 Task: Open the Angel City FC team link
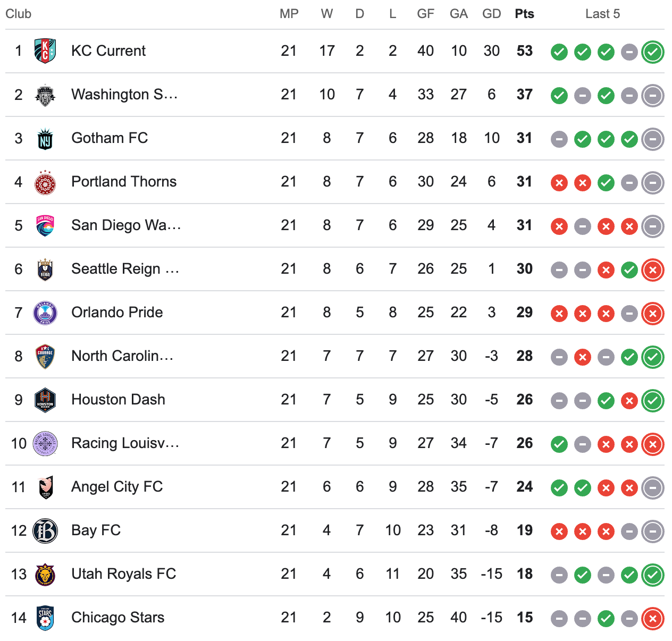coord(117,486)
